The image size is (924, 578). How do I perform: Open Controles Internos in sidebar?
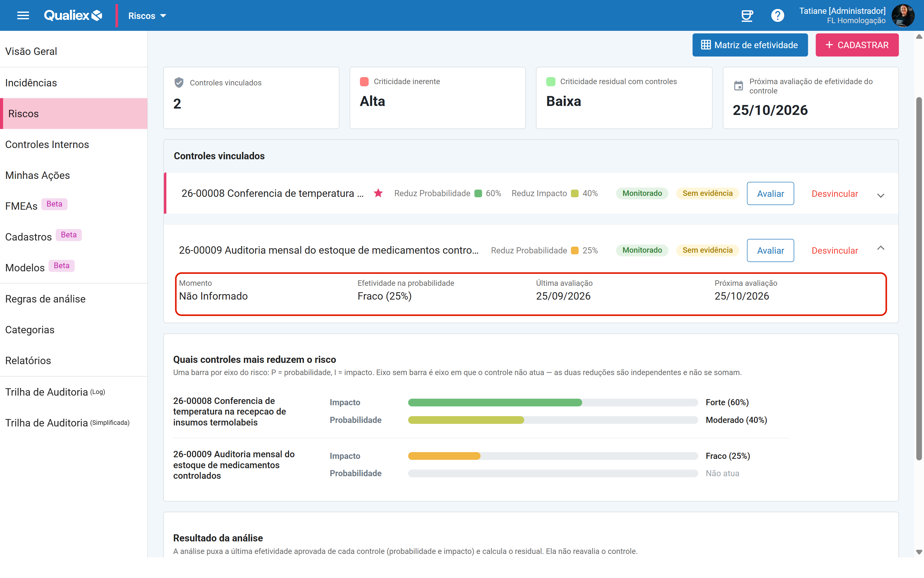[74, 144]
